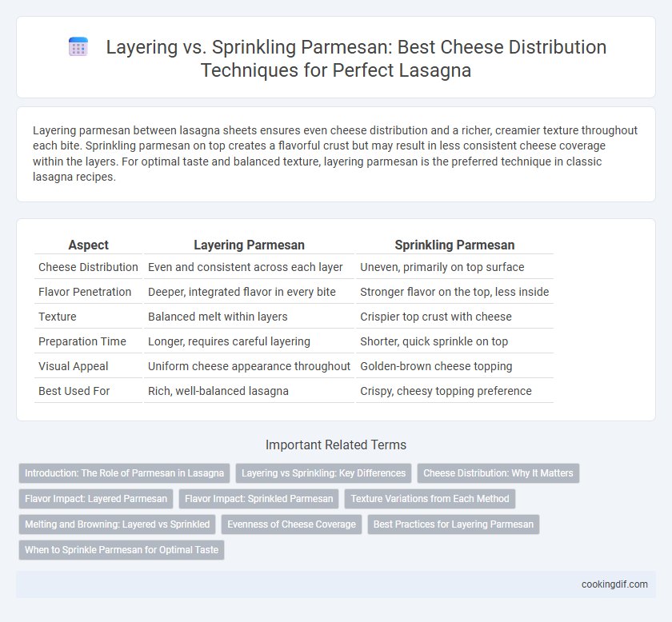Open 'Best Practices for Layering Parmesan' tag
The height and width of the screenshot is (622, 672).
(454, 524)
